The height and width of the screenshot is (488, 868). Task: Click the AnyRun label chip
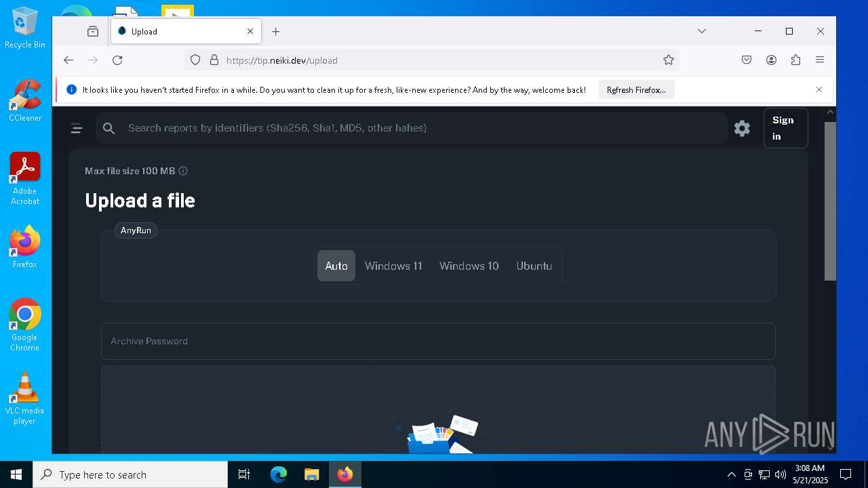pos(136,230)
